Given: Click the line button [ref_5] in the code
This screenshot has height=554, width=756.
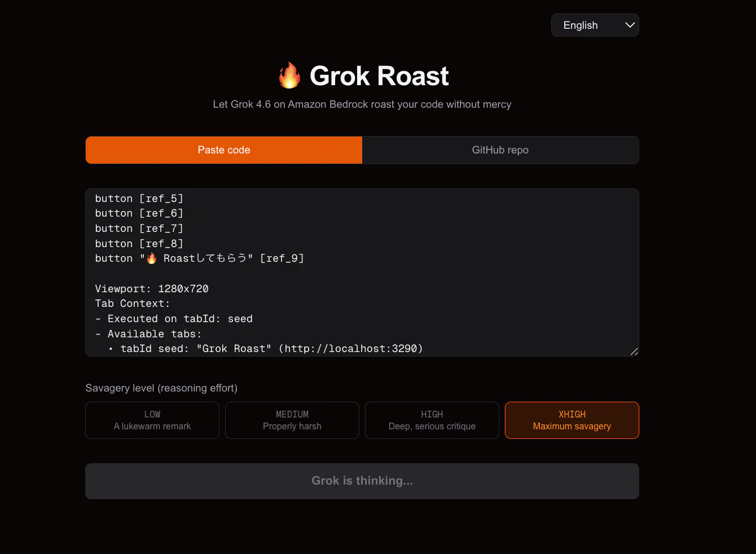Looking at the screenshot, I should pyautogui.click(x=139, y=199).
